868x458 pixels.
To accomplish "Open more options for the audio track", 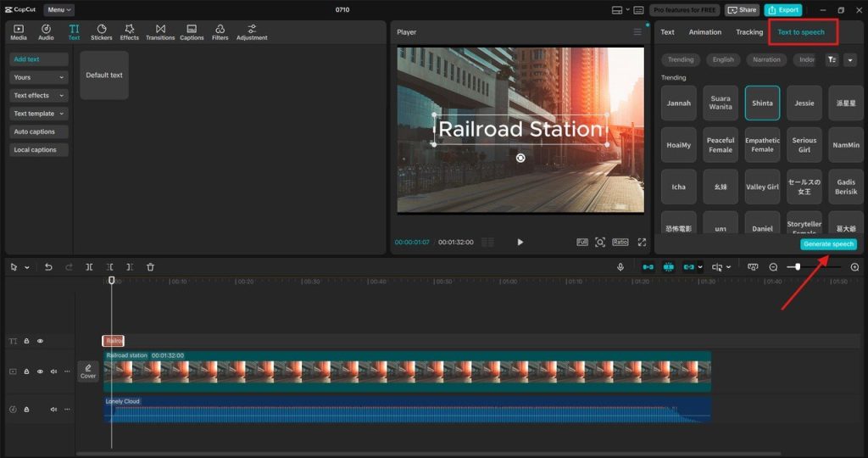I will pos(67,410).
